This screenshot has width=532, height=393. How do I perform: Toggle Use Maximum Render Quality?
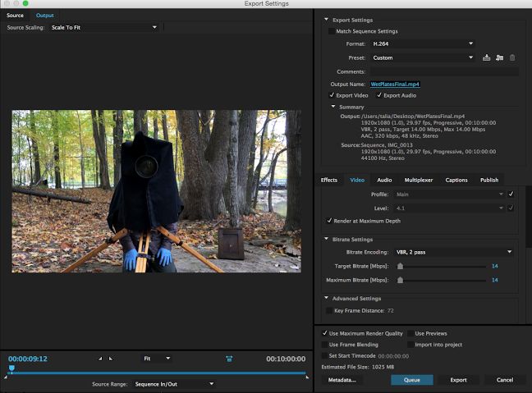[324, 333]
